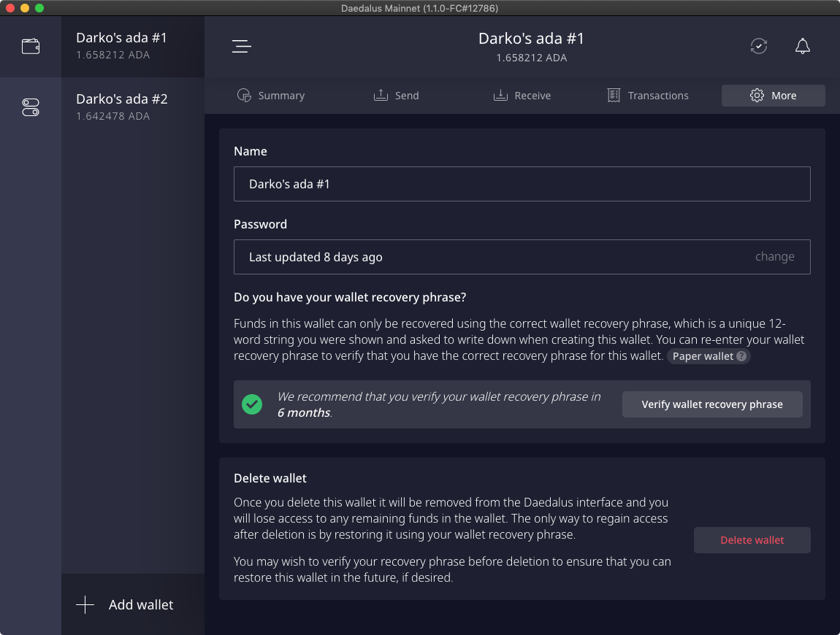Viewport: 840px width, 635px height.
Task: Click the sync status icon
Action: 759,46
